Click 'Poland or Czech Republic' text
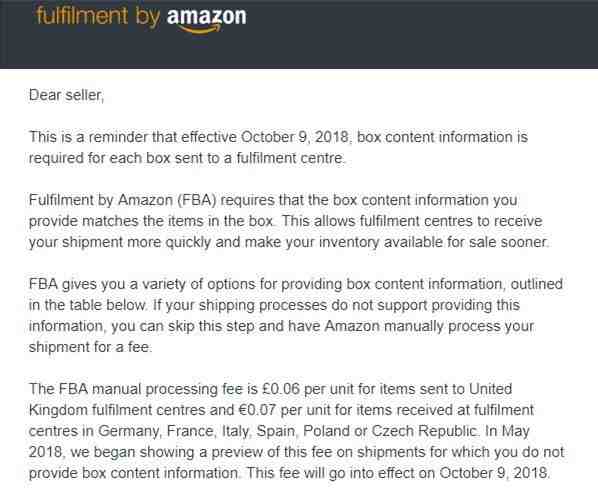The width and height of the screenshot is (598, 504). click(x=390, y=431)
